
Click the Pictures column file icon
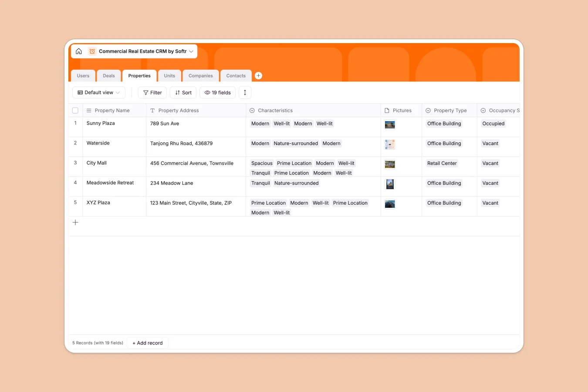click(x=386, y=110)
